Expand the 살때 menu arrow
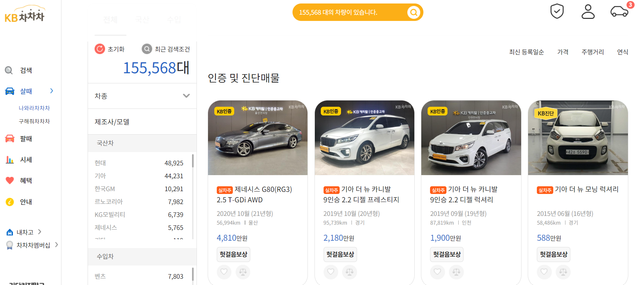 pyautogui.click(x=52, y=91)
